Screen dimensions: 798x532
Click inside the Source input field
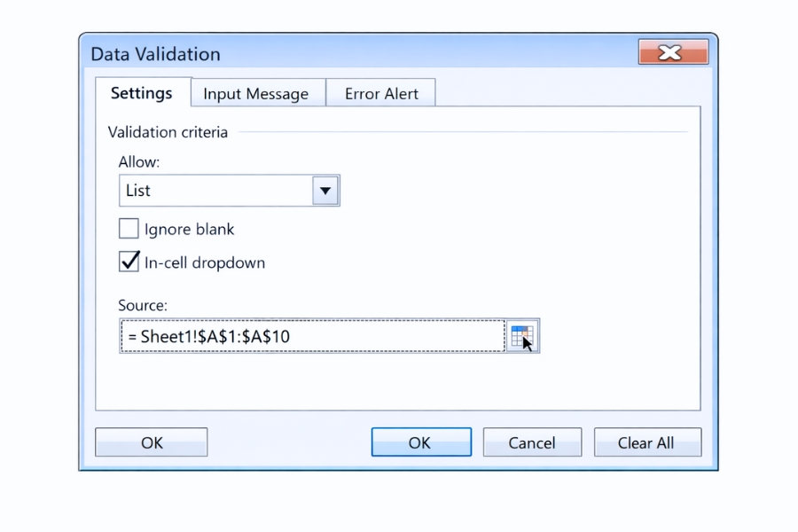pyautogui.click(x=310, y=335)
